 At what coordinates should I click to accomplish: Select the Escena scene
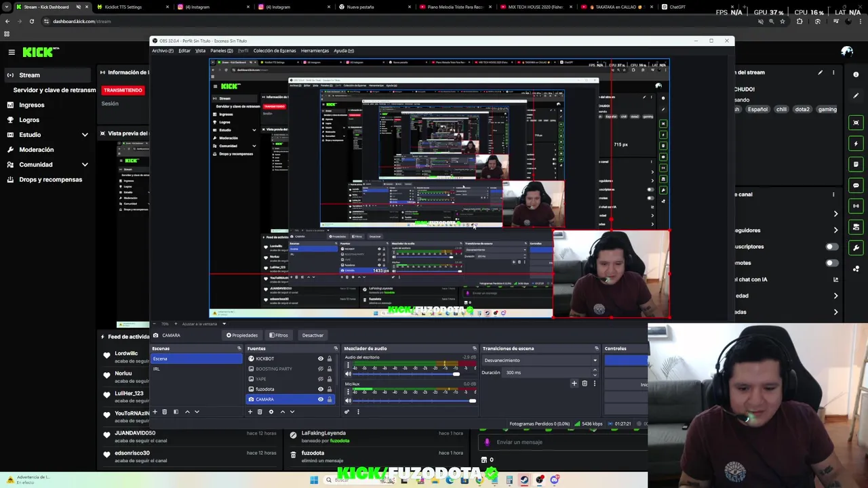coord(197,359)
